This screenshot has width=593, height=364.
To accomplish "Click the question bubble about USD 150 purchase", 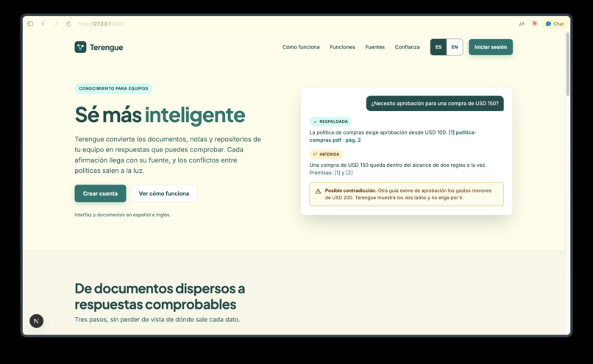I will pos(435,104).
